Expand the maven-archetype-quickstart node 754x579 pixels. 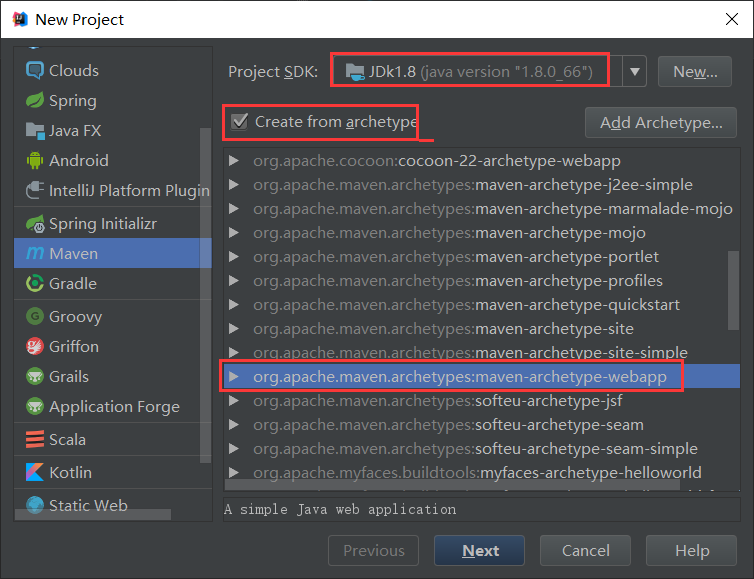tap(234, 304)
